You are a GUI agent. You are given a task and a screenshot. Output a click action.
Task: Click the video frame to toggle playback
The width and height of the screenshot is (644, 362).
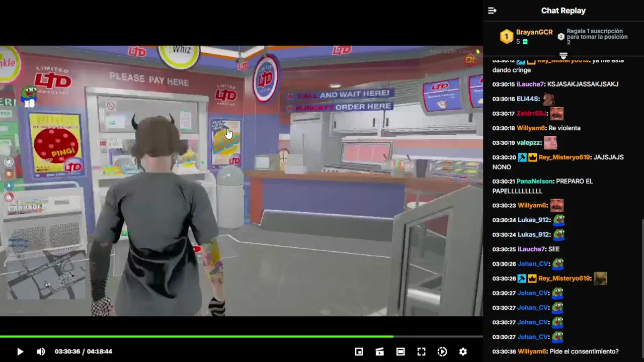tap(242, 181)
